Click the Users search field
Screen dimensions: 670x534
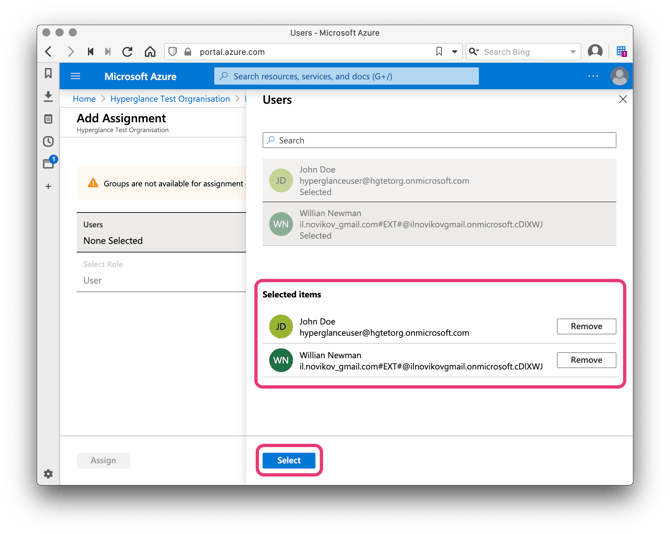coord(440,140)
